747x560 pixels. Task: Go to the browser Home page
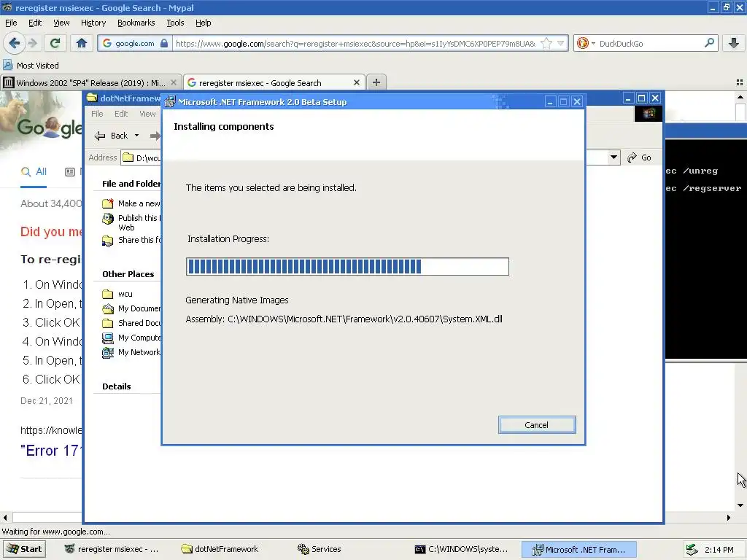click(x=82, y=43)
